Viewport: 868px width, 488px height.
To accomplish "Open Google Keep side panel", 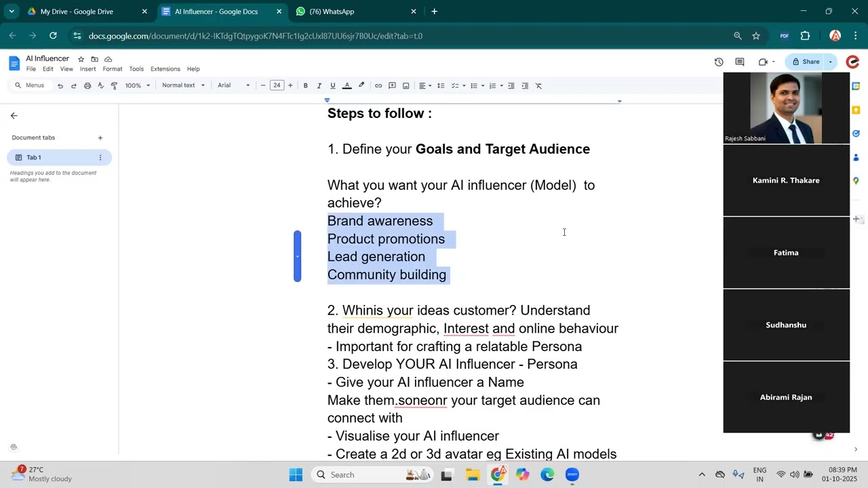I will tap(856, 110).
